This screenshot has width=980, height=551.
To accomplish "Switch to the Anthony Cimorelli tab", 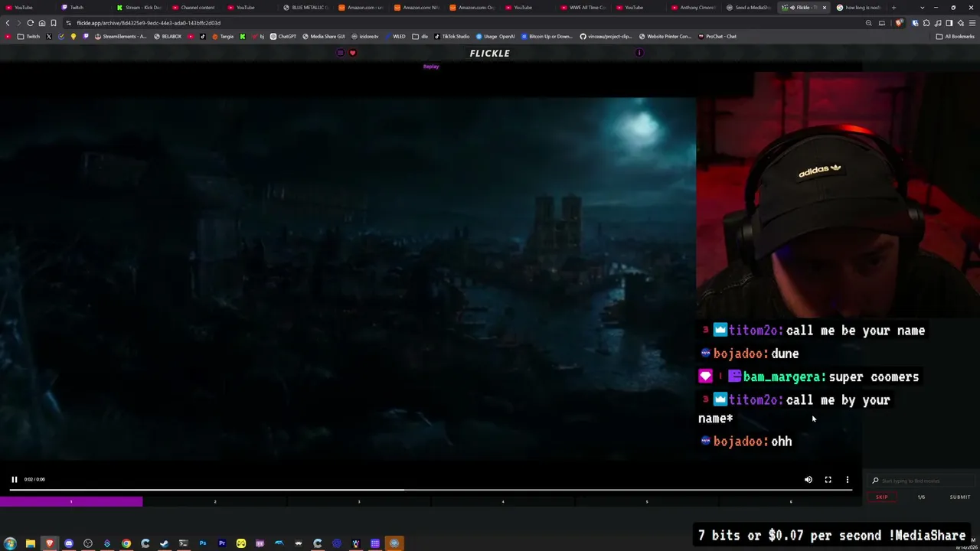I will click(694, 8).
